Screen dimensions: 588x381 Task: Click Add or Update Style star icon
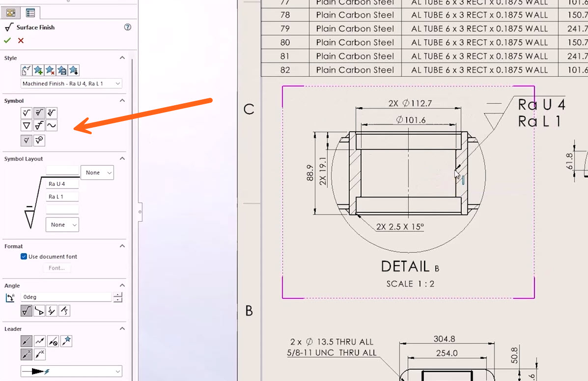click(x=38, y=70)
